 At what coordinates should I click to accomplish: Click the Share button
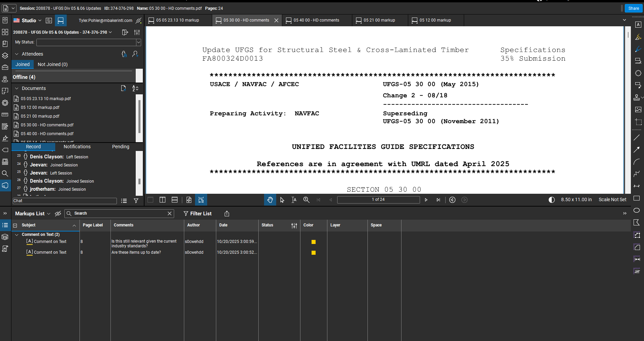pos(633,8)
